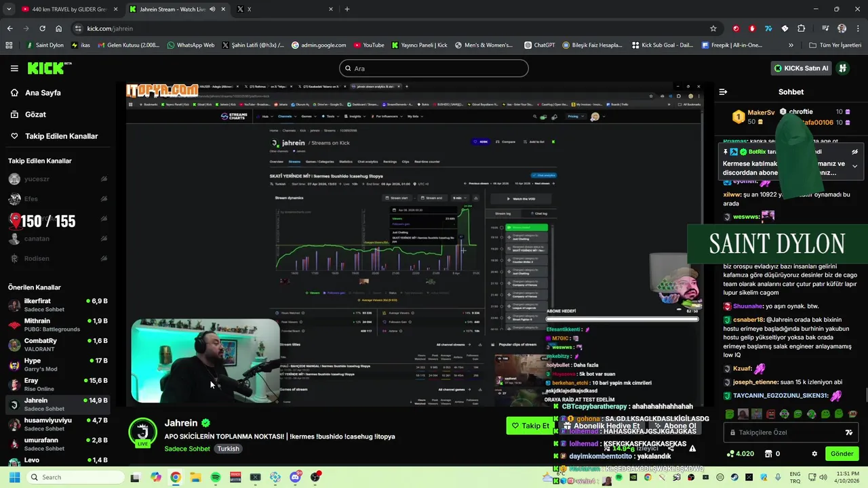Open chat settings gear icon

tap(814, 453)
